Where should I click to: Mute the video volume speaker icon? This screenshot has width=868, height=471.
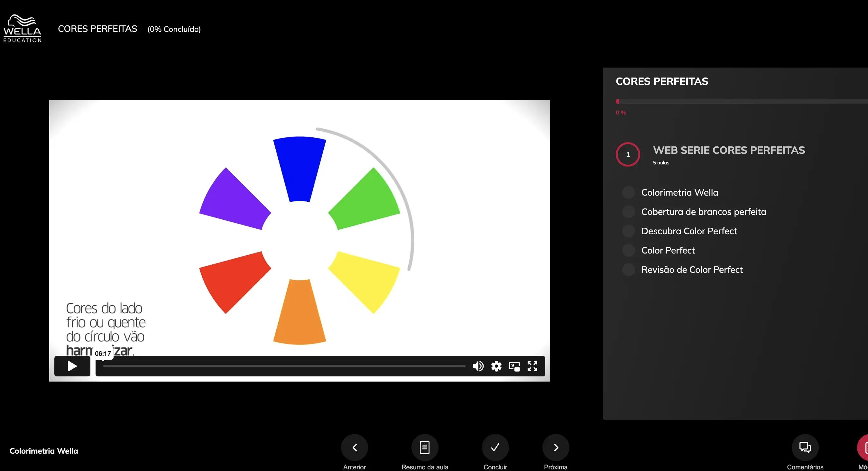pyautogui.click(x=478, y=366)
